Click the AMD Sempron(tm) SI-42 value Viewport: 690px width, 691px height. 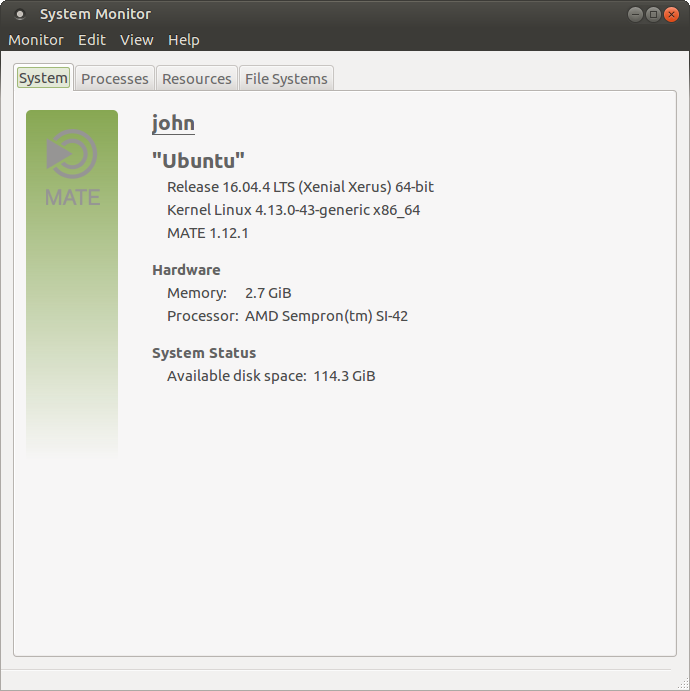[326, 316]
